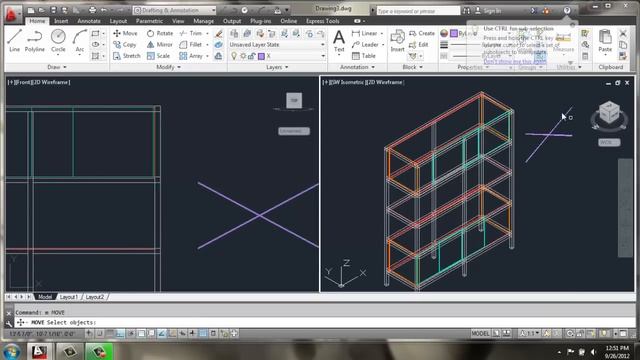Click the AutoCAD taskbar icon
Screen dimensions: 640x360
[x=39, y=351]
